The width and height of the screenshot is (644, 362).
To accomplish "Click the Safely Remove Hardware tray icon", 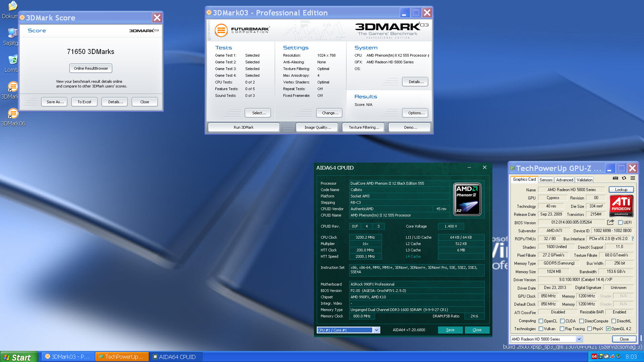I will [619, 357].
